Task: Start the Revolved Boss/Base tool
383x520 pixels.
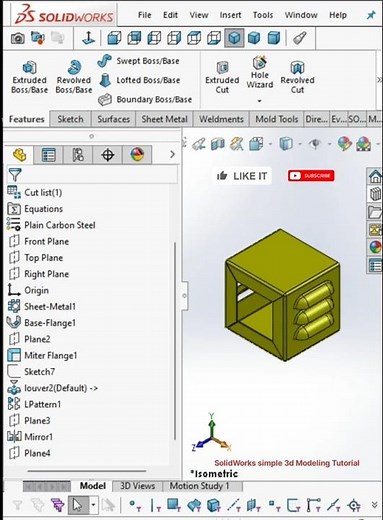Action: click(74, 77)
